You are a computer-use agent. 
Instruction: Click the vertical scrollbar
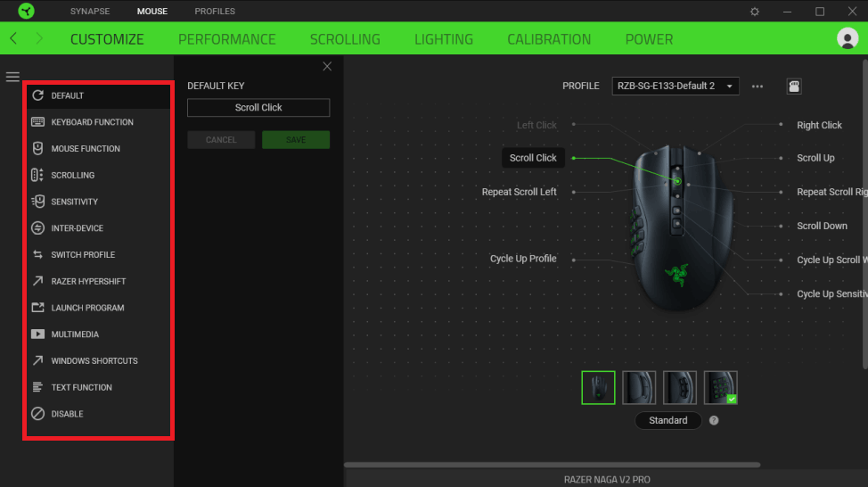[864, 213]
